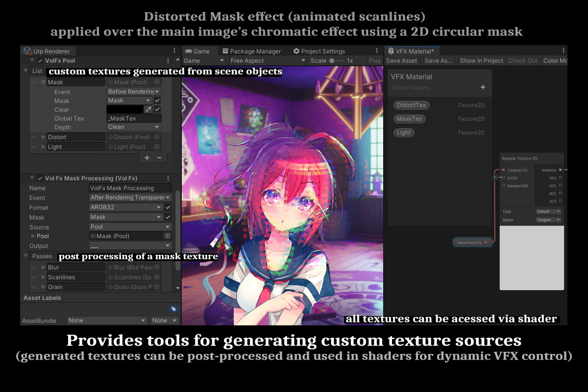
Task: Click Show In Project
Action: click(x=481, y=60)
